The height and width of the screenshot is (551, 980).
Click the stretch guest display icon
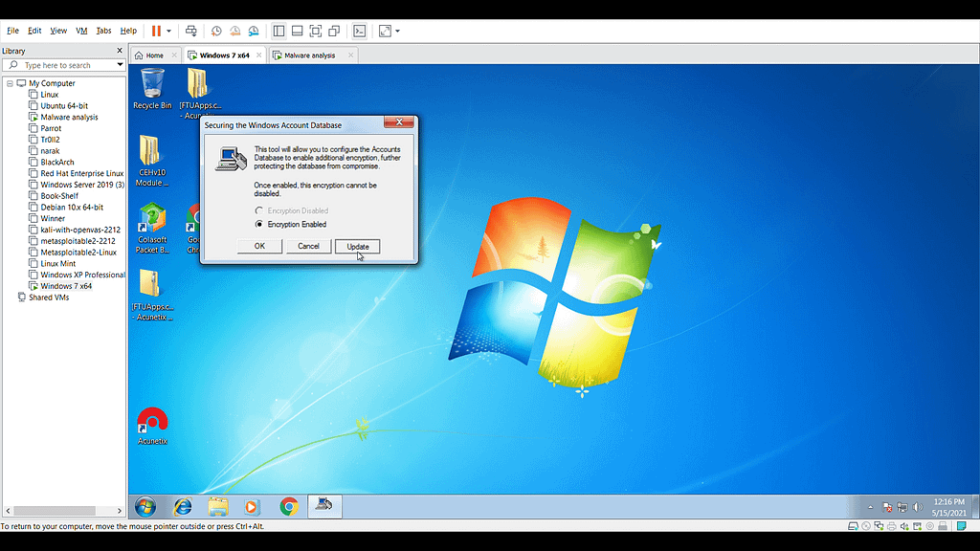pos(385,31)
